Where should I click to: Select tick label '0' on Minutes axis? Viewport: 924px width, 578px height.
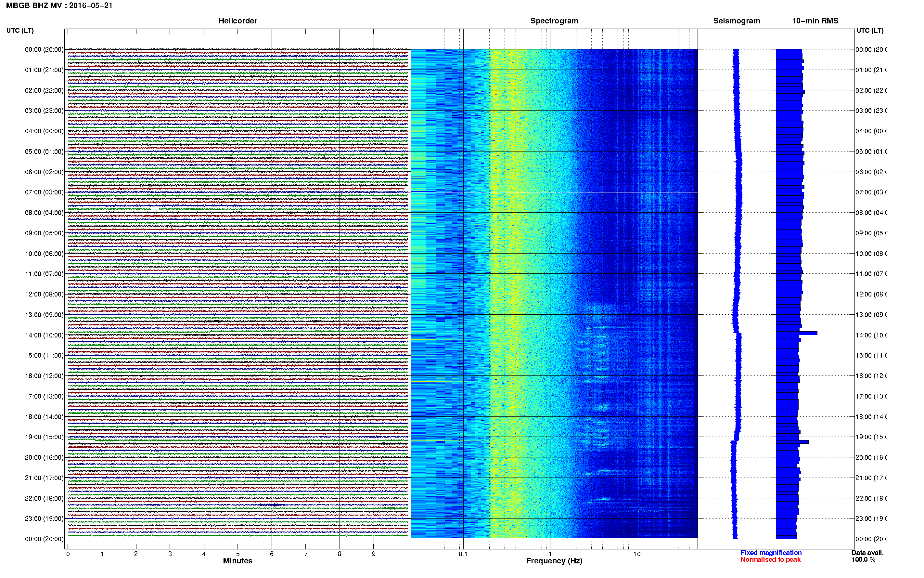[x=68, y=554]
